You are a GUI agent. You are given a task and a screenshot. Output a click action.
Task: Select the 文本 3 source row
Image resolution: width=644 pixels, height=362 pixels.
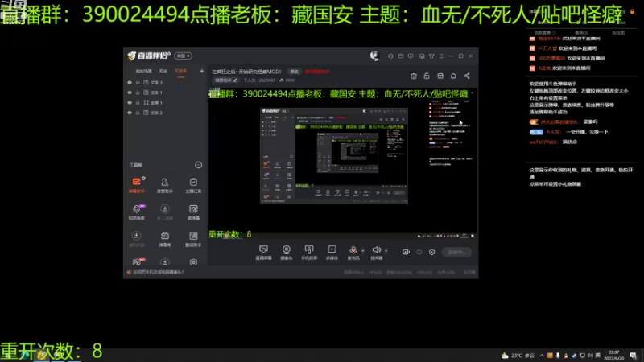pyautogui.click(x=165, y=83)
